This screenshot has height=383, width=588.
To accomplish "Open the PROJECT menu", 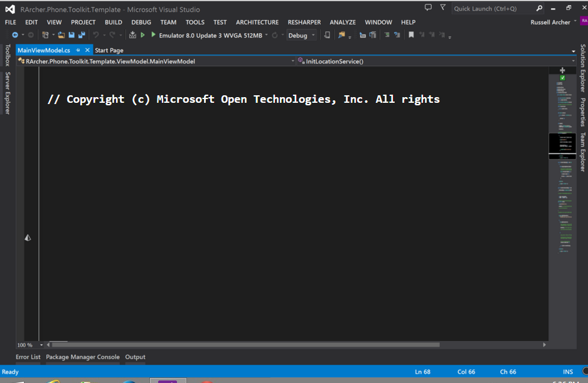I will [83, 22].
